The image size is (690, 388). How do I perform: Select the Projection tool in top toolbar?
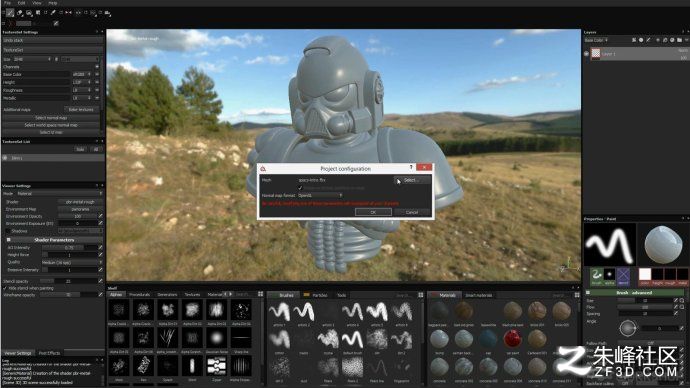point(29,13)
